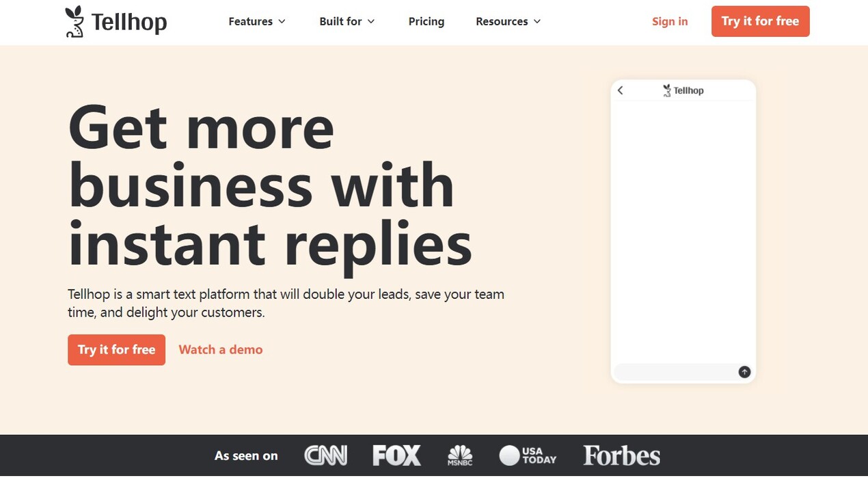The width and height of the screenshot is (868, 478).
Task: Click the FOX logo
Action: (x=396, y=456)
